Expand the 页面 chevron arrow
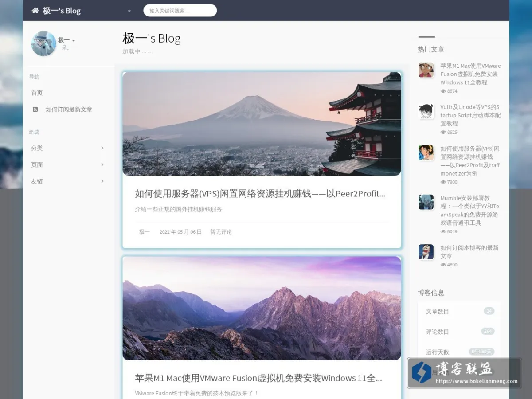 point(102,164)
